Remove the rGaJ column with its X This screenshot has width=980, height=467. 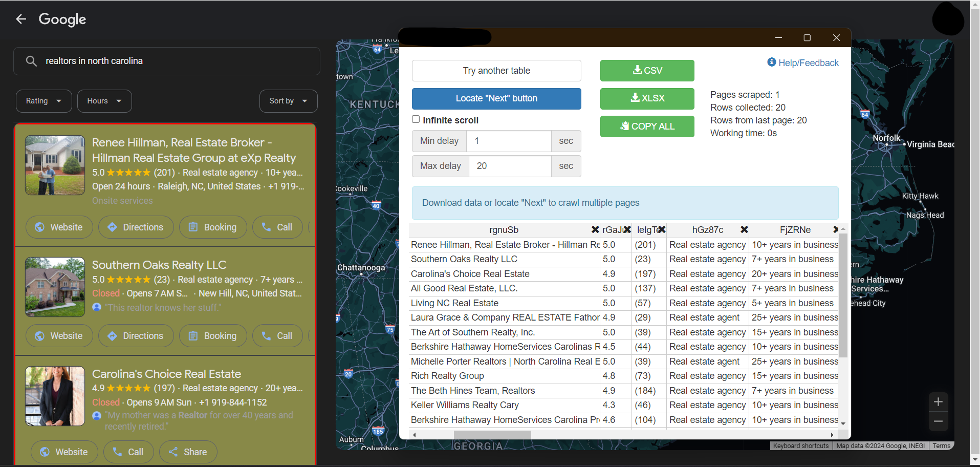[627, 230]
